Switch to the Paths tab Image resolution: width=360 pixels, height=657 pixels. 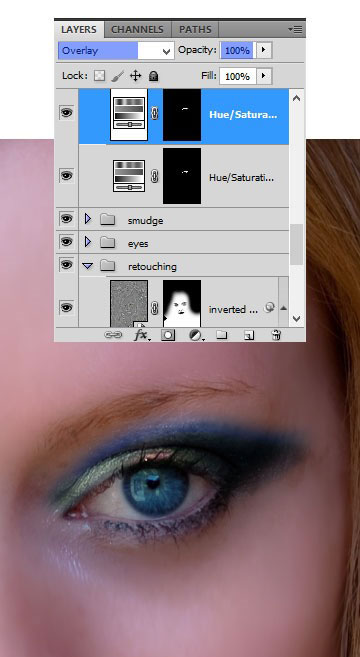click(195, 29)
